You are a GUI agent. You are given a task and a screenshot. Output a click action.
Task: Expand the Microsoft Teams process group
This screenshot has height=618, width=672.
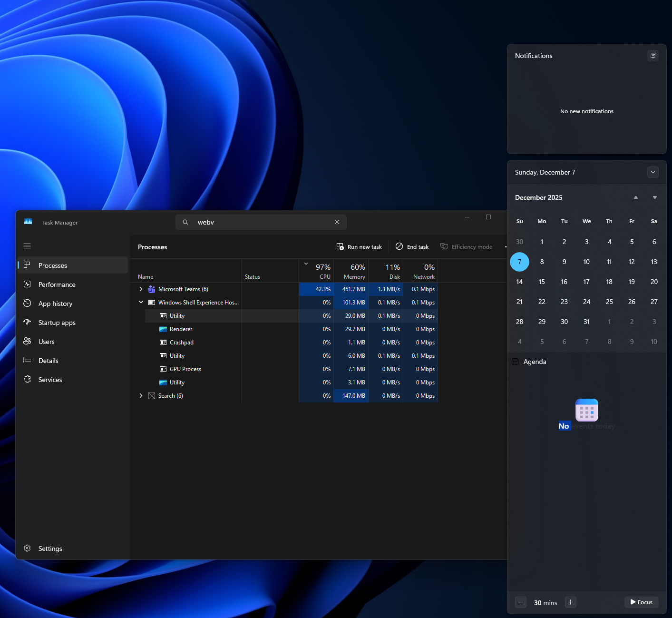click(x=141, y=289)
